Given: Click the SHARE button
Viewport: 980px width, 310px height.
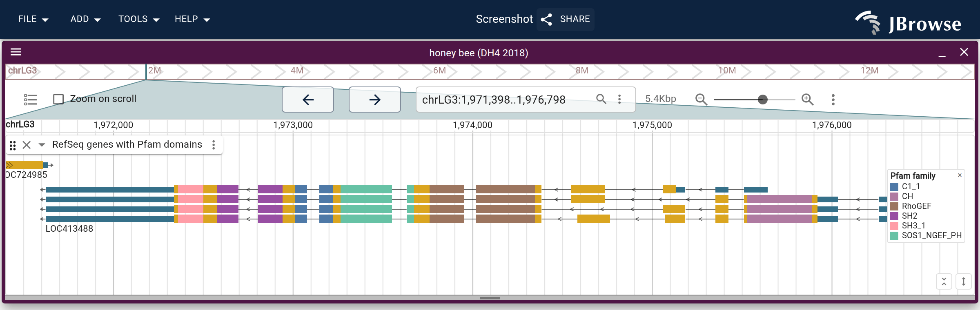Looking at the screenshot, I should tap(565, 19).
